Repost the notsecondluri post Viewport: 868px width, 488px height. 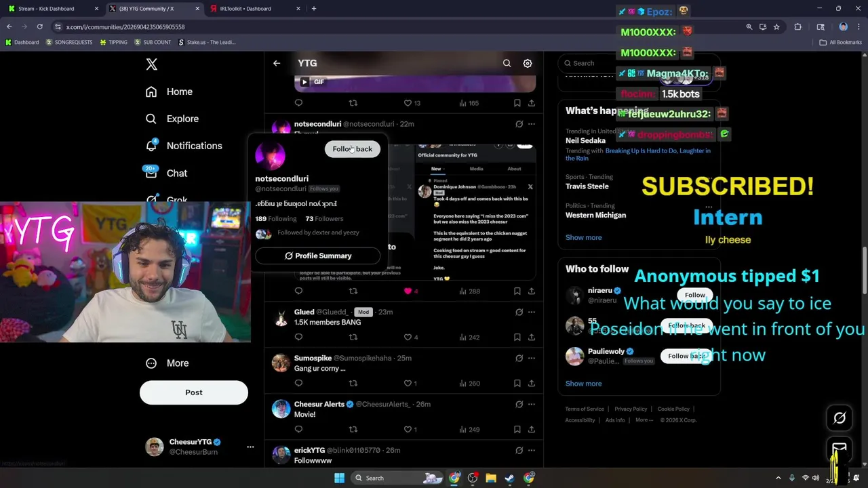pos(353,291)
